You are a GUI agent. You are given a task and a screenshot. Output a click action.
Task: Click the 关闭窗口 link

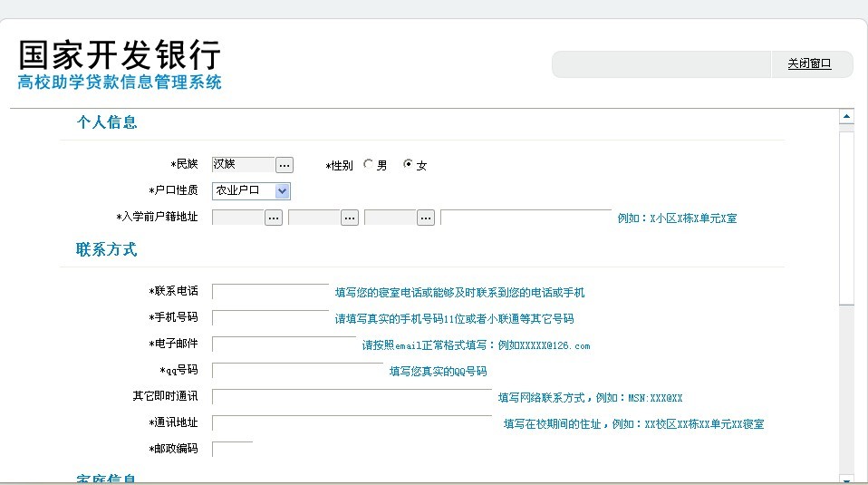(x=809, y=63)
